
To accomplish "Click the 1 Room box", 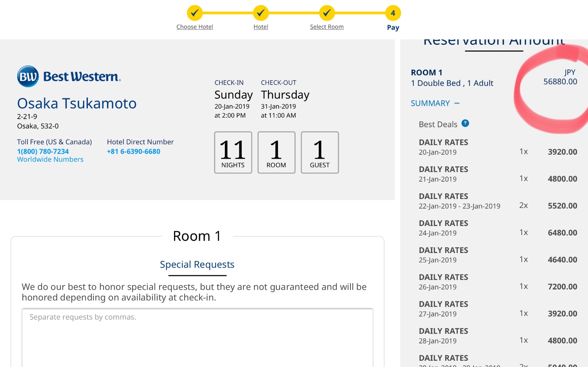I will pos(276,152).
